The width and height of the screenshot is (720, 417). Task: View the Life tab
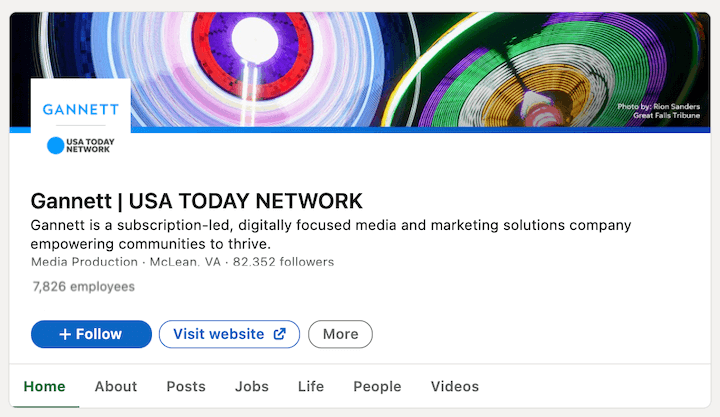coord(311,386)
